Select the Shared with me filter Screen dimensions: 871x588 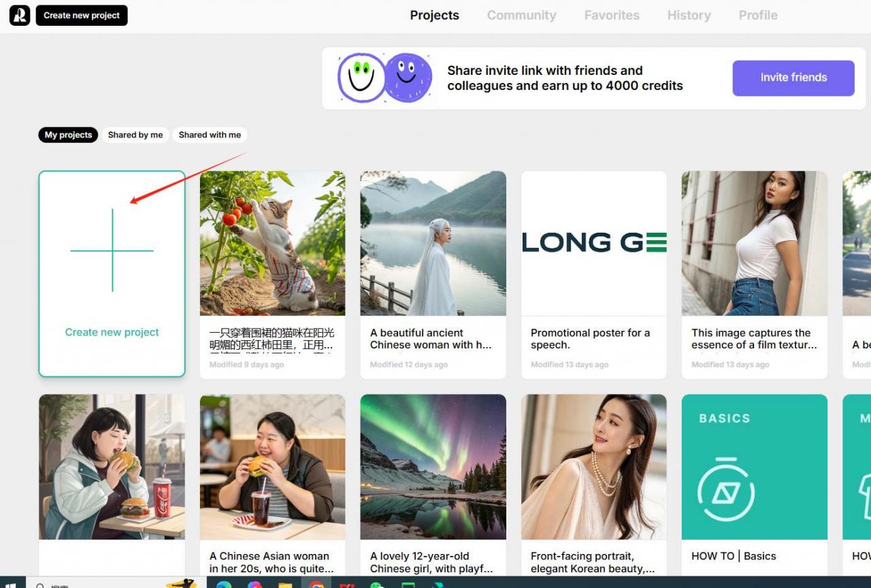click(x=210, y=135)
